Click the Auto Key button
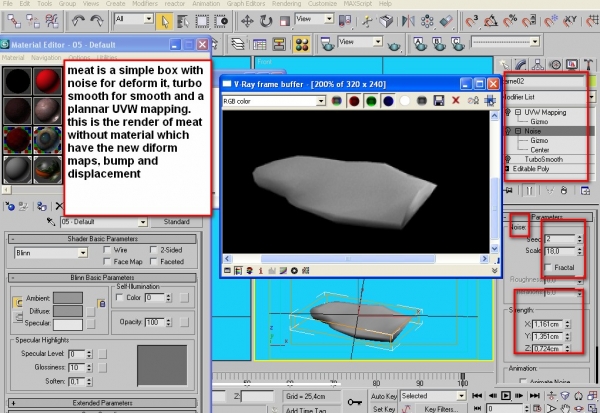 384,396
